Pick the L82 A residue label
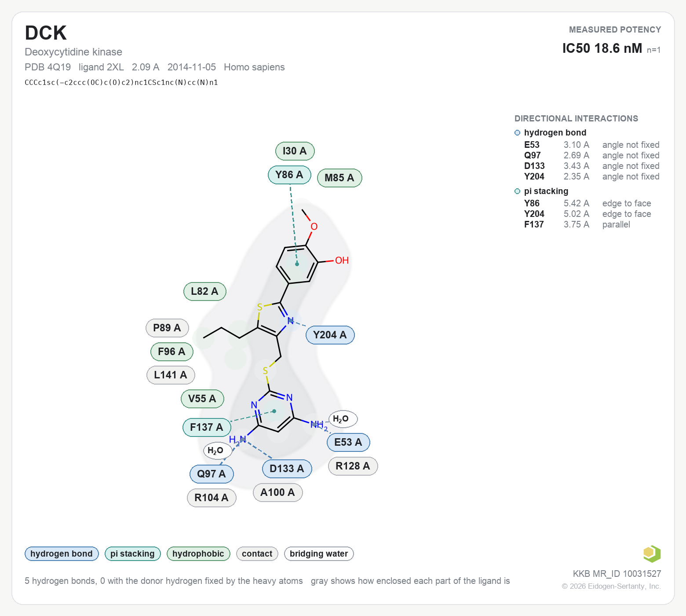The width and height of the screenshot is (686, 616). [204, 291]
